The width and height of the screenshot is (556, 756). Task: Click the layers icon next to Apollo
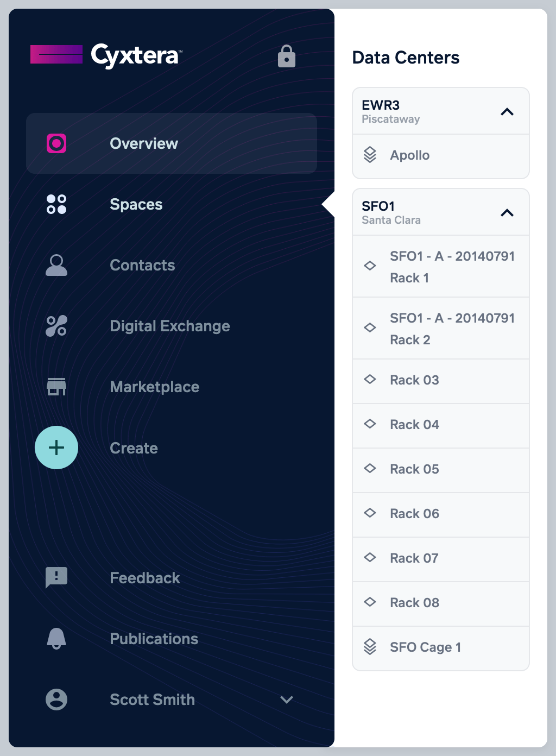point(370,155)
